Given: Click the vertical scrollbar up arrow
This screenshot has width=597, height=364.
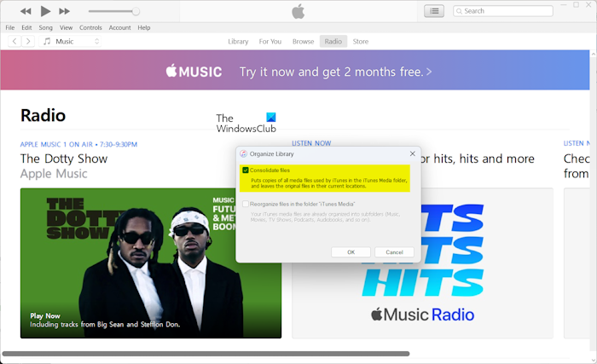Looking at the screenshot, I should coord(594,55).
